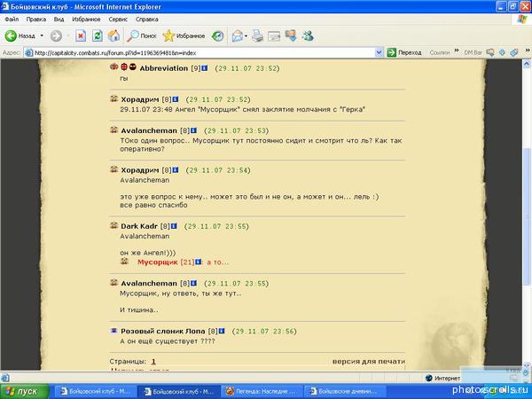
Task: Click the Edit page toolbar icon
Action: pos(274,36)
